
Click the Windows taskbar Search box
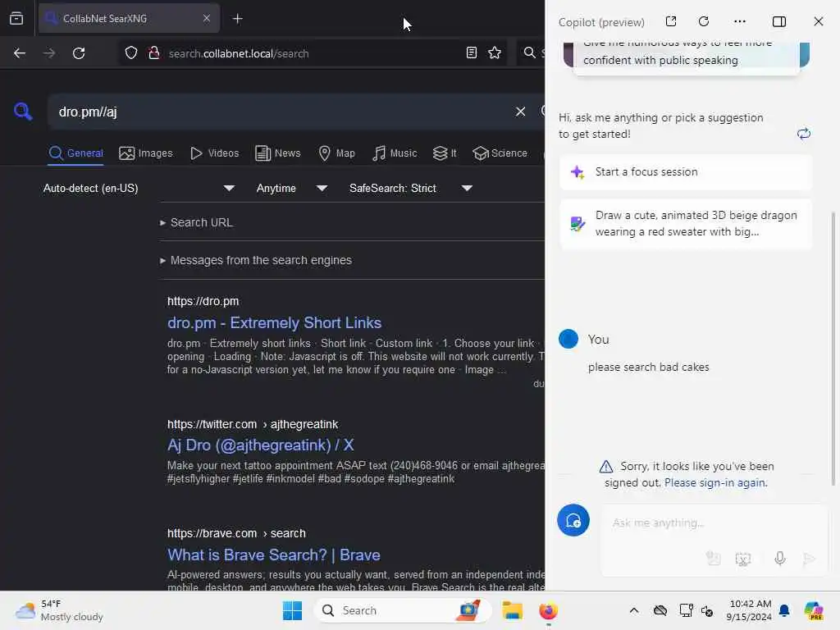403,610
